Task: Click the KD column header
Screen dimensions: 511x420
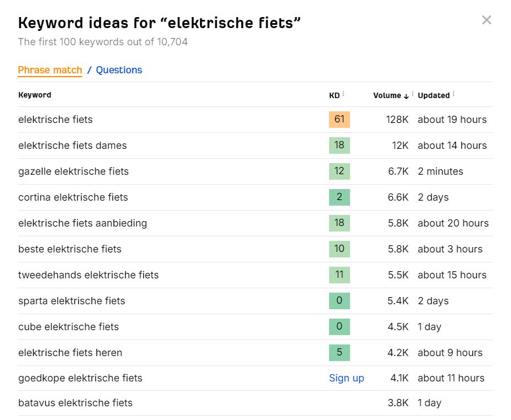Action: coord(335,95)
